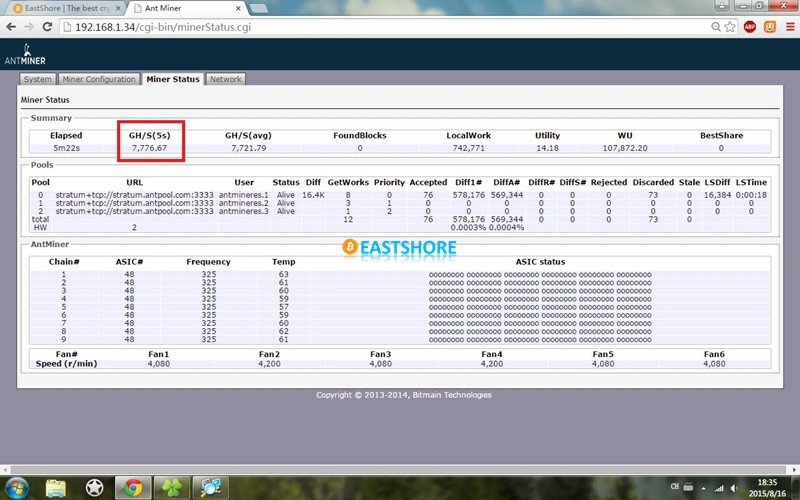The image size is (800, 500).
Task: Click the GH/S(5s) value 7,776.67
Action: 149,148
